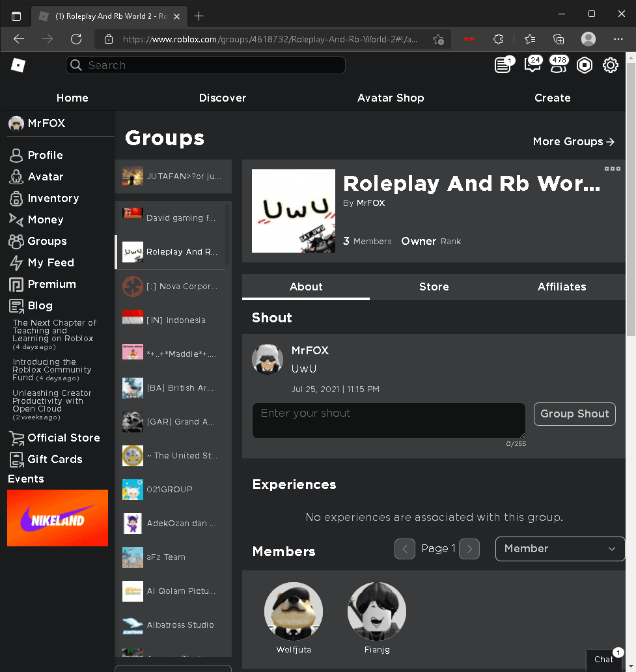Add this page to favorites star
The height and width of the screenshot is (672, 636).
pos(438,40)
